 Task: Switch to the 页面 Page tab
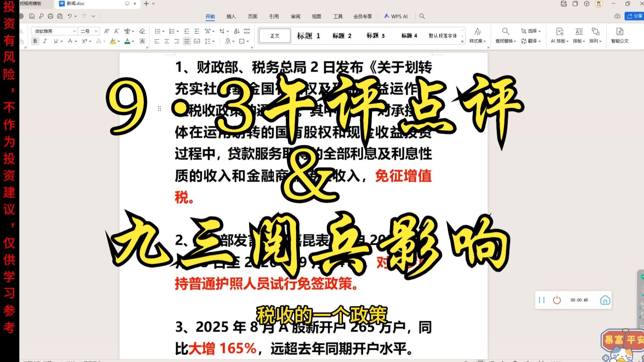coord(252,16)
